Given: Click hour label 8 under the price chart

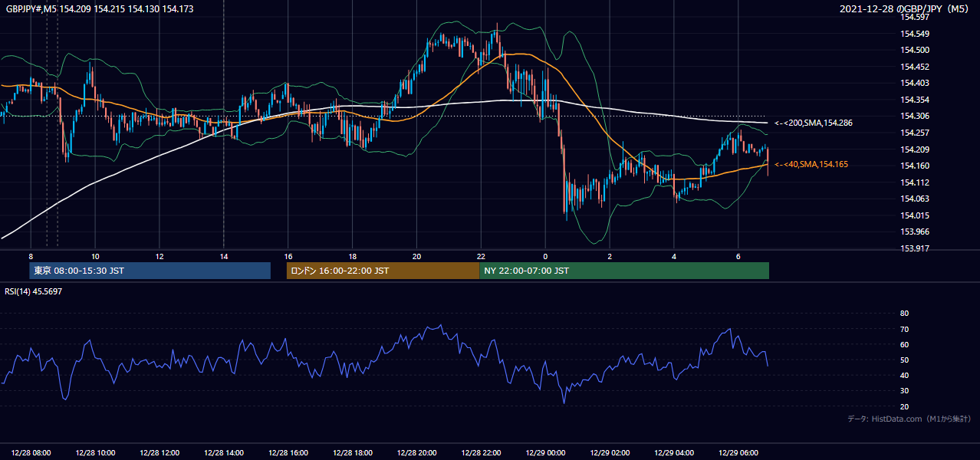Looking at the screenshot, I should [31, 256].
